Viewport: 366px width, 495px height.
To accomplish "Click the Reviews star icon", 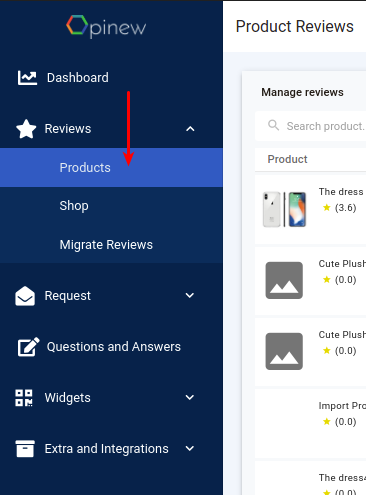I will (26, 129).
